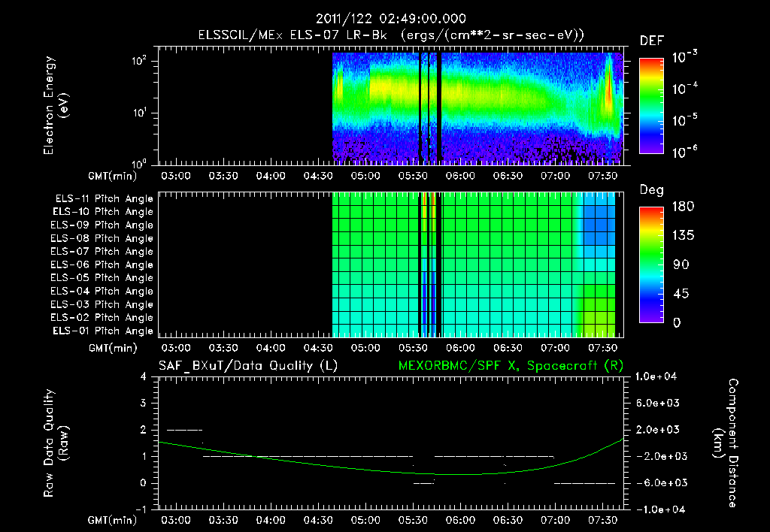Click the 10^2 electron energy tick label
This screenshot has width=770, height=532.
tap(139, 61)
